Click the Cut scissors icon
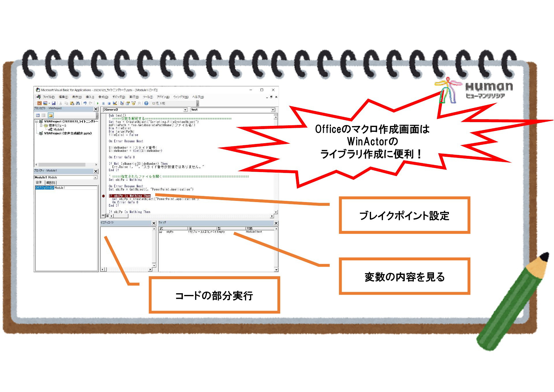Screen dimensions: 554x392 click(61, 103)
